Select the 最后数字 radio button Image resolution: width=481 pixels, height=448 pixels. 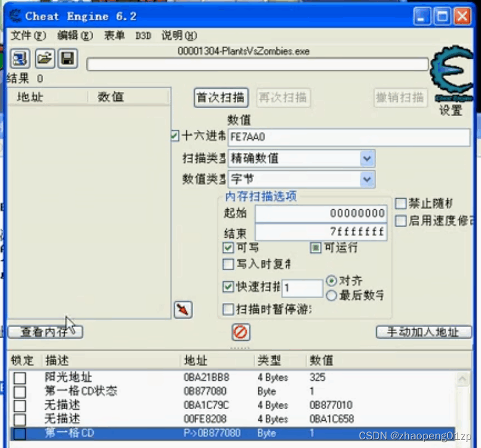tap(331, 296)
